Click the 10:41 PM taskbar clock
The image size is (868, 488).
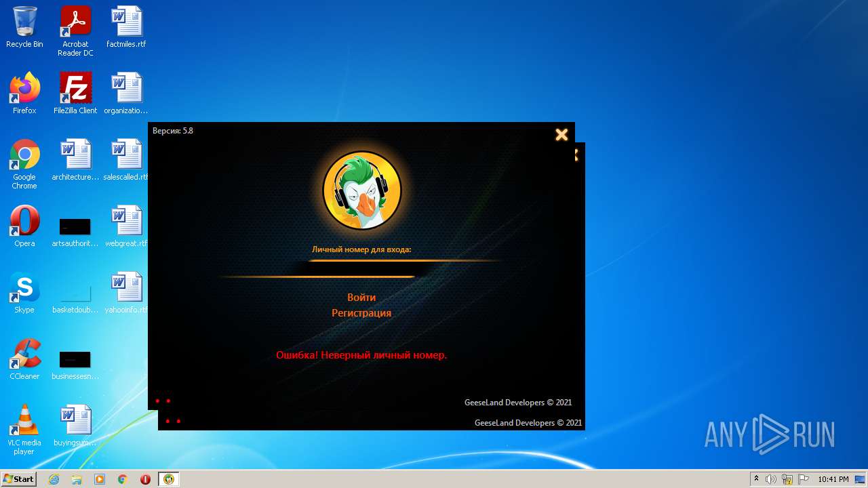point(833,479)
